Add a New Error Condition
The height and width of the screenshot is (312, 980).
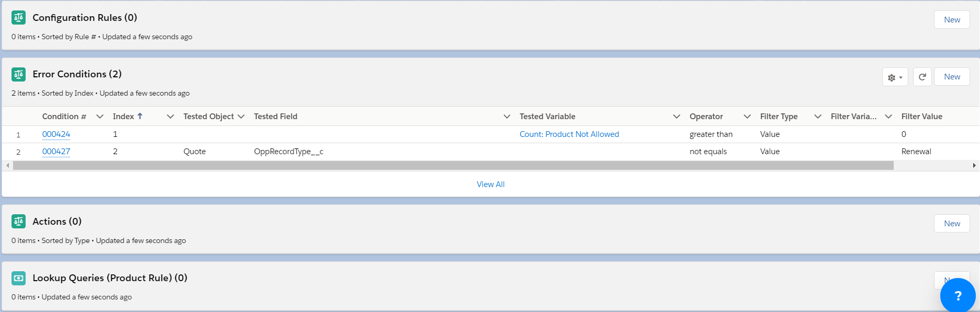tap(952, 77)
